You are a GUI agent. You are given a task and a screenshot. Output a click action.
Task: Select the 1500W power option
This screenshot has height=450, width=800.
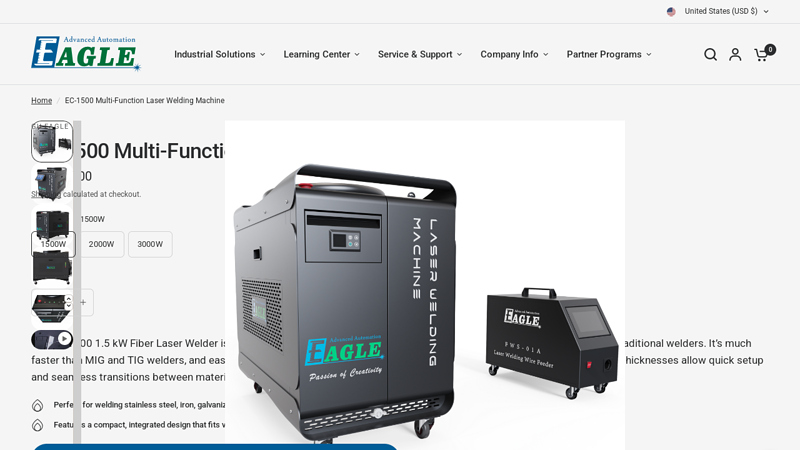point(53,245)
